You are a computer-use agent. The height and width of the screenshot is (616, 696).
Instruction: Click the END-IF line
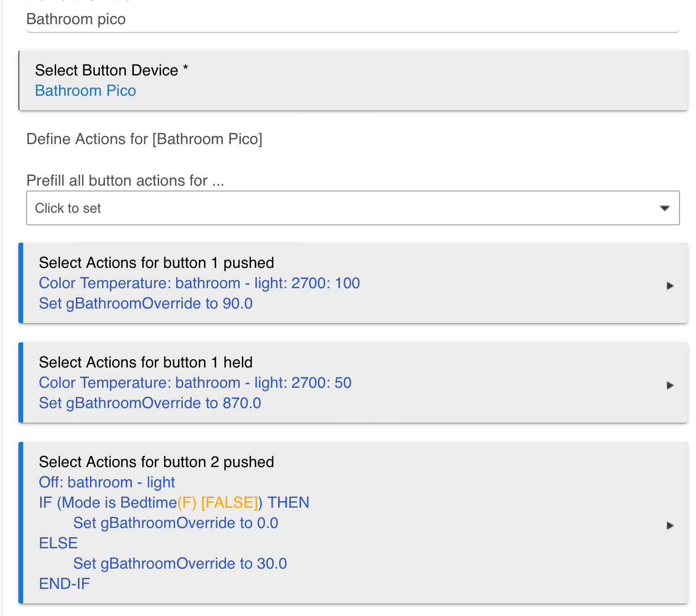(x=64, y=584)
